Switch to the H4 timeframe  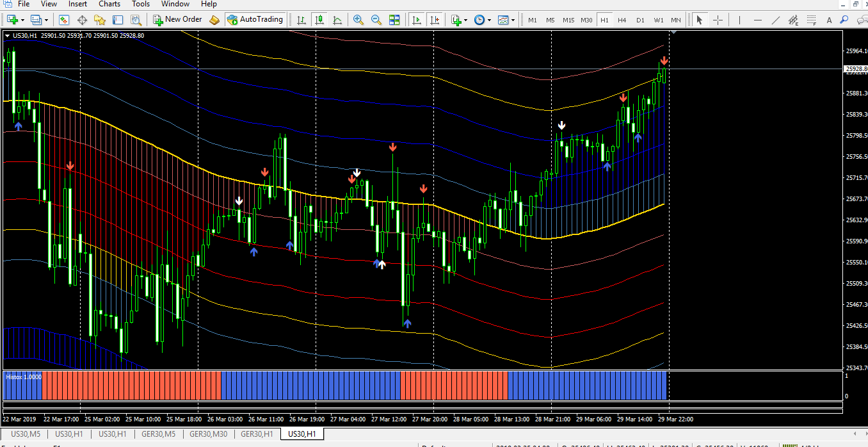622,20
